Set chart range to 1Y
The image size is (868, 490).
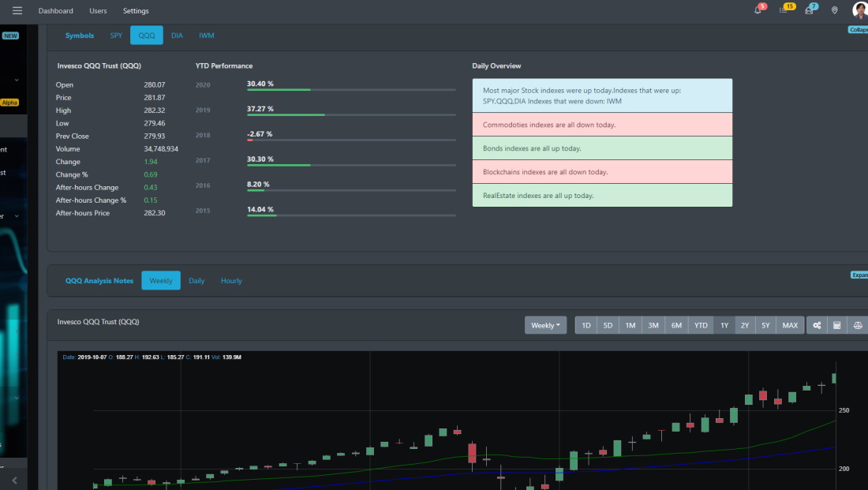tap(724, 325)
